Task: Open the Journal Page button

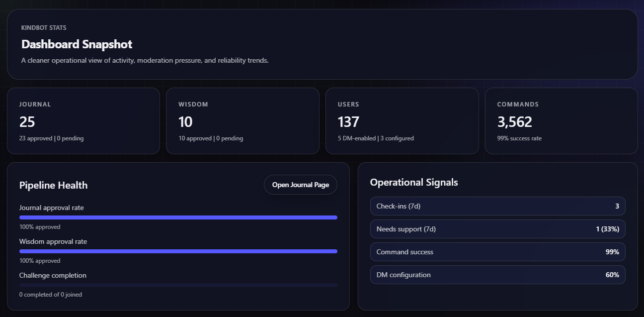Action: [300, 185]
